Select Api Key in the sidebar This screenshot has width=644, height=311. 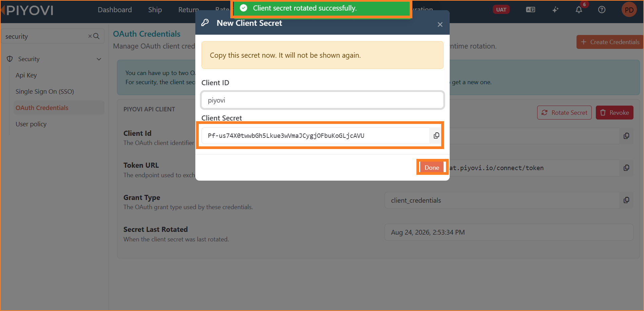click(x=26, y=75)
